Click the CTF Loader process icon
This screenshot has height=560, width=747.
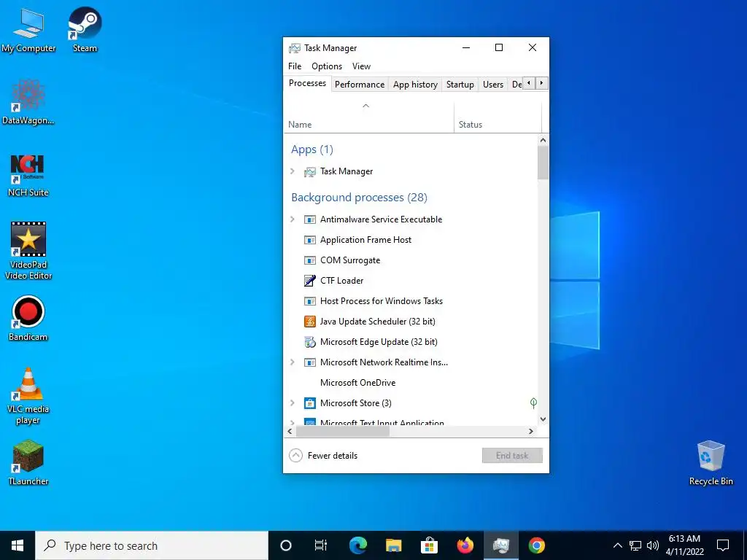(310, 281)
